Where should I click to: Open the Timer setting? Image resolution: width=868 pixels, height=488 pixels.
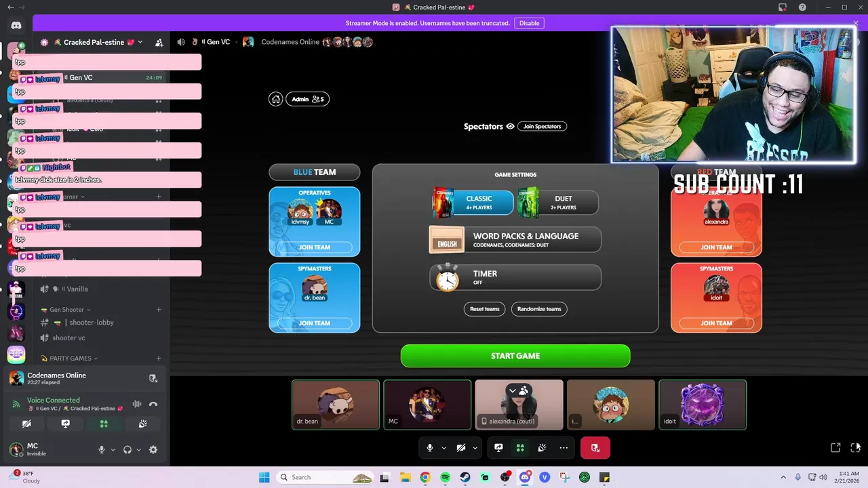tap(515, 277)
